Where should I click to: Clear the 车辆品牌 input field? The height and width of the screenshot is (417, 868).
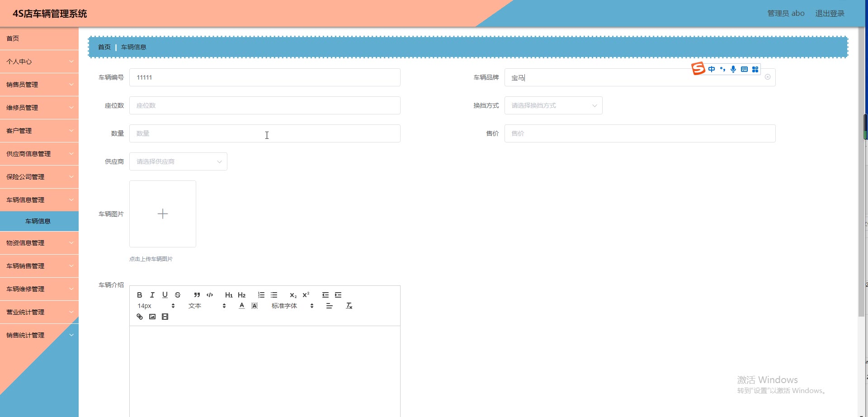point(768,77)
